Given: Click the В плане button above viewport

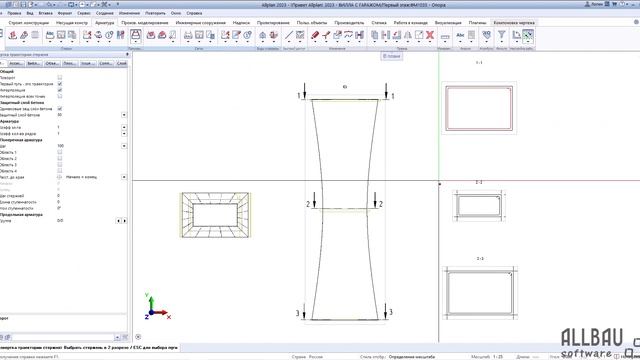Looking at the screenshot, I should tap(392, 56).
